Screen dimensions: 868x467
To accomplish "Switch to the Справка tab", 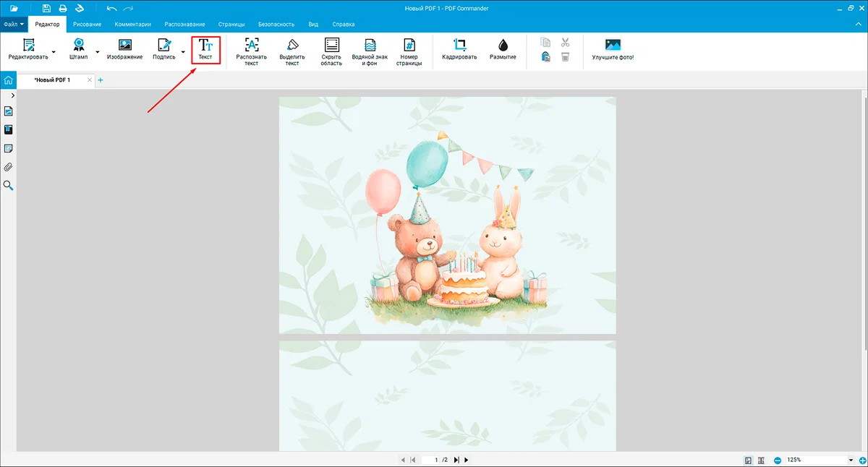I will 344,24.
